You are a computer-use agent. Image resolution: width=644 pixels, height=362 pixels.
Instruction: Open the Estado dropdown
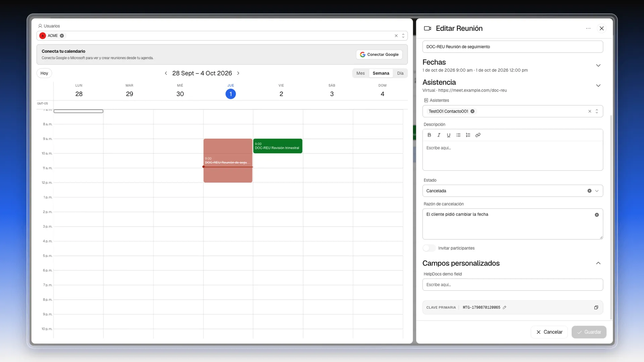click(513, 191)
